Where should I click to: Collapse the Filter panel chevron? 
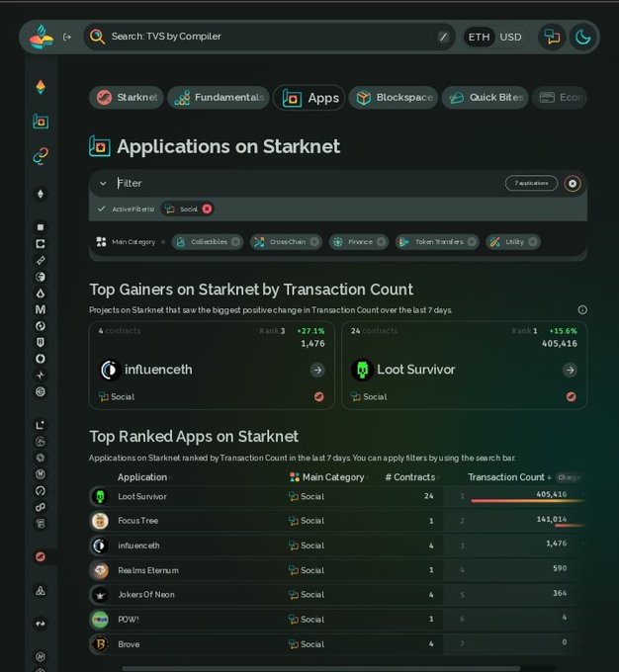pyautogui.click(x=103, y=184)
